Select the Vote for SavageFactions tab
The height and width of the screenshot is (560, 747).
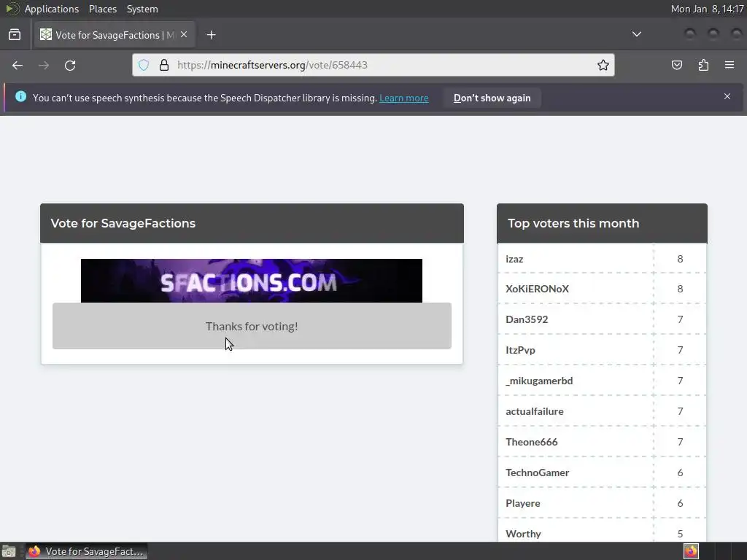pyautogui.click(x=115, y=35)
